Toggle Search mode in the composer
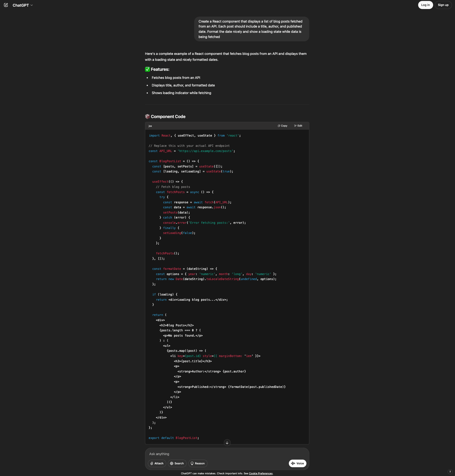Image resolution: width=455 pixels, height=476 pixels. point(177,463)
